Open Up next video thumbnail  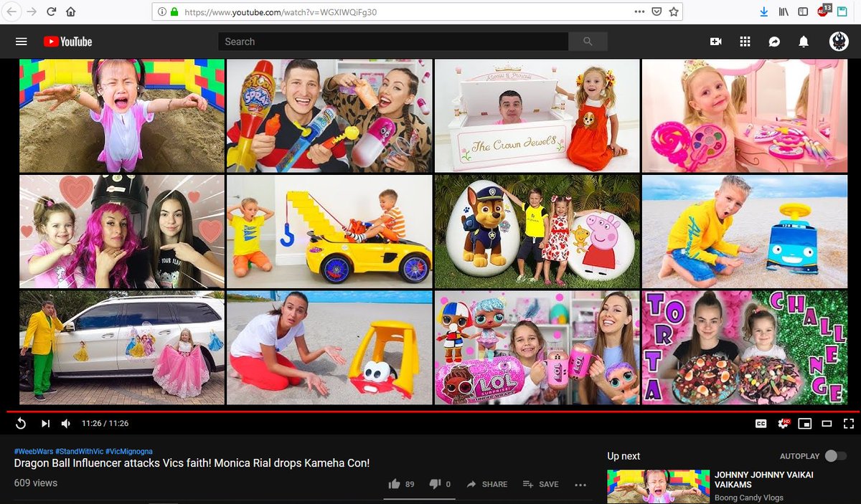click(x=658, y=487)
